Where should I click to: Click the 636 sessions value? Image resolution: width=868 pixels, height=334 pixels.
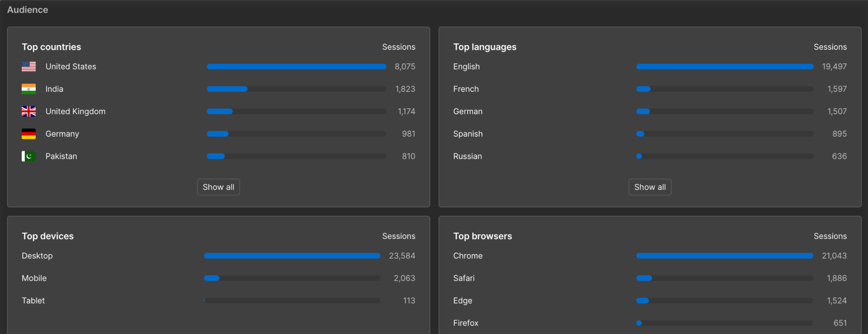840,156
